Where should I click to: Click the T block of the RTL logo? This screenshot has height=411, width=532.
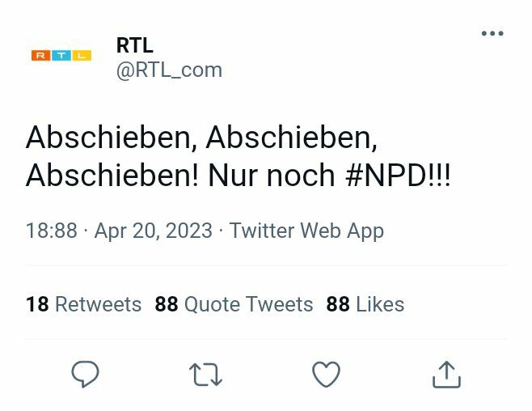(61, 56)
